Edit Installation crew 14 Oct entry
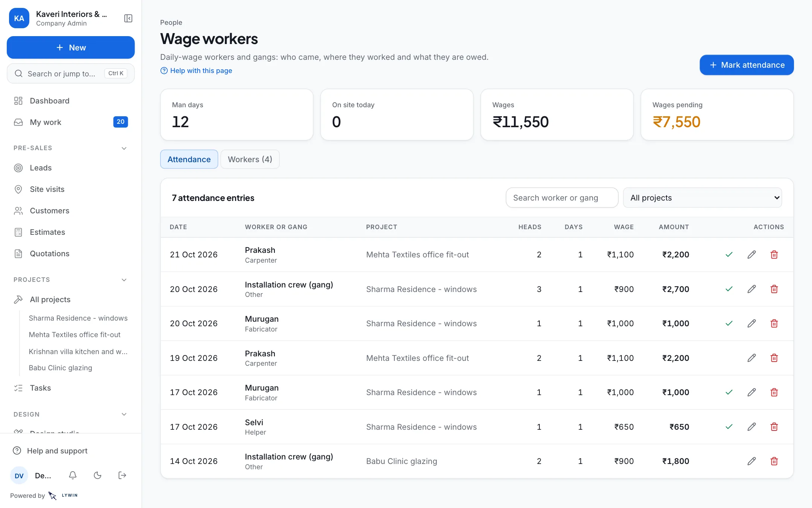 click(751, 461)
